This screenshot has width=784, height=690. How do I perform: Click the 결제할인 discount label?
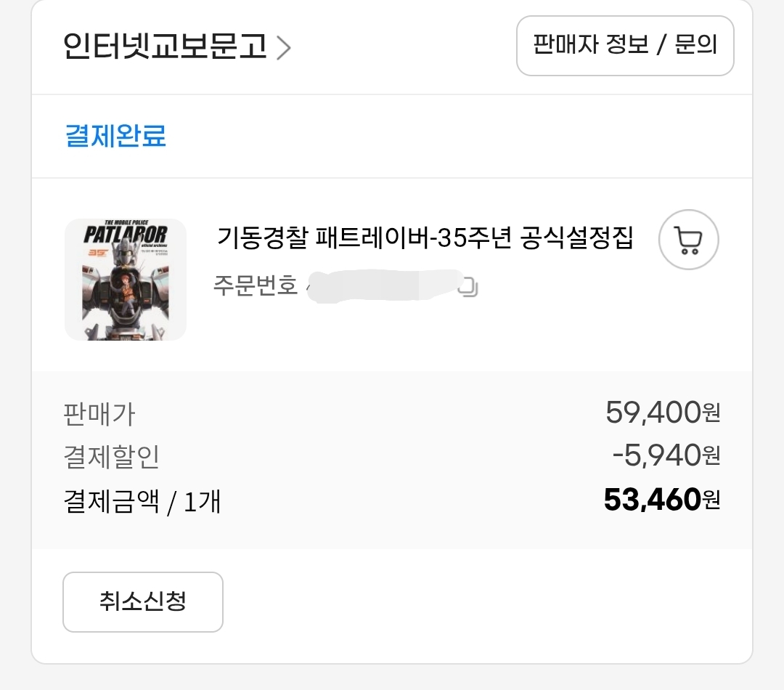click(x=111, y=457)
